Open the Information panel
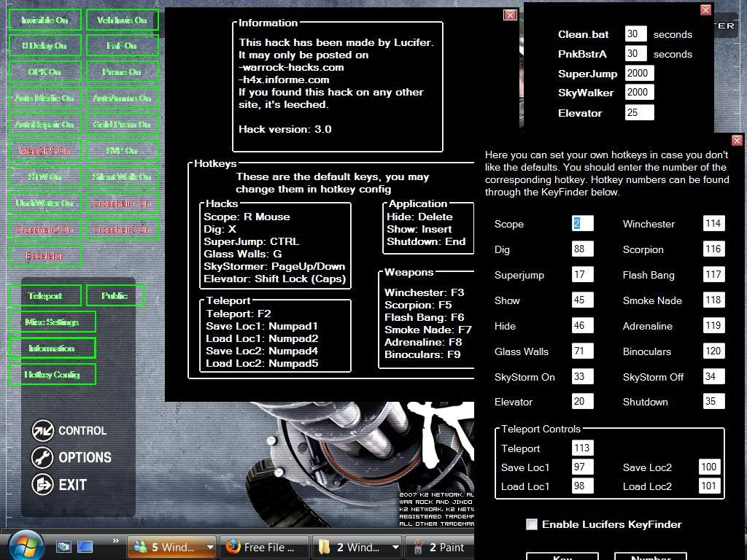 pyautogui.click(x=52, y=348)
